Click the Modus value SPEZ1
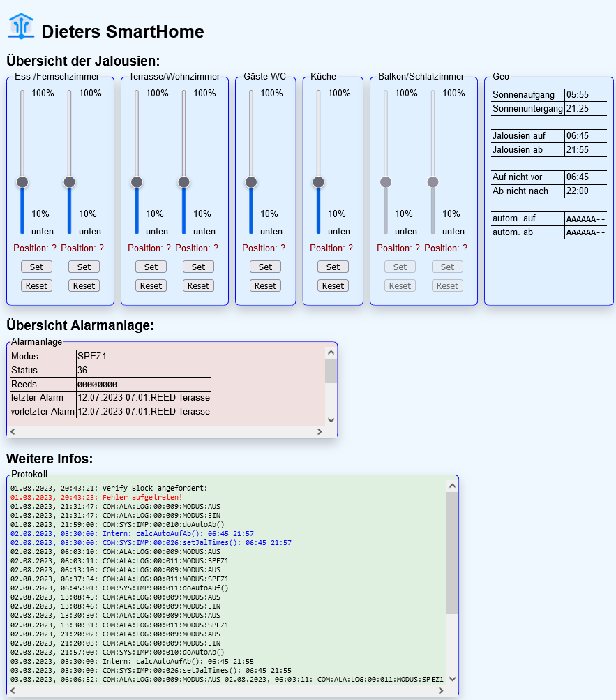616x700 pixels. (92, 356)
